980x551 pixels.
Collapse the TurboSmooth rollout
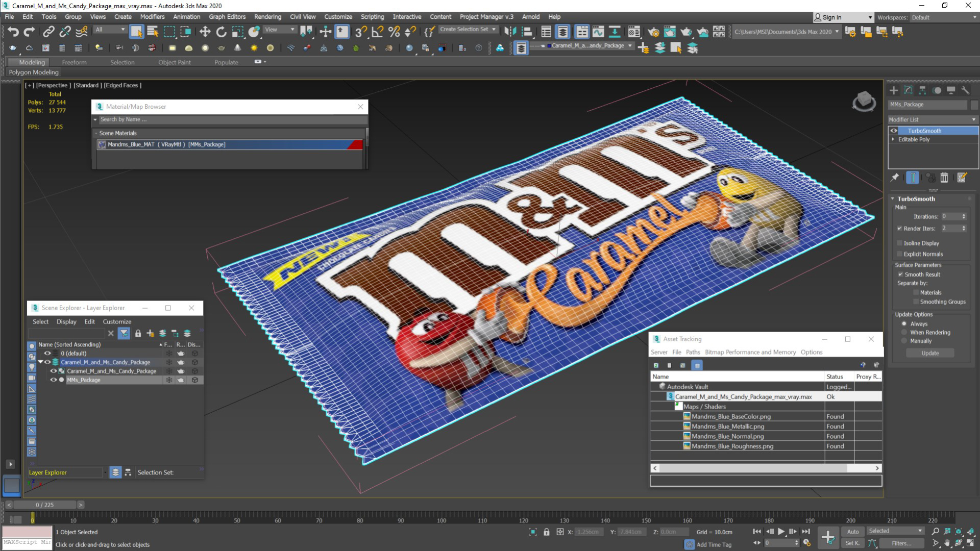tap(893, 199)
